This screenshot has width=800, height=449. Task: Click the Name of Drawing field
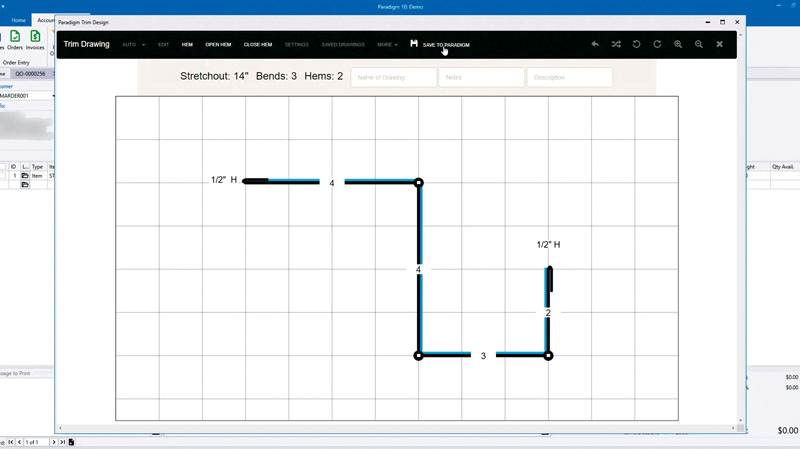click(x=393, y=77)
